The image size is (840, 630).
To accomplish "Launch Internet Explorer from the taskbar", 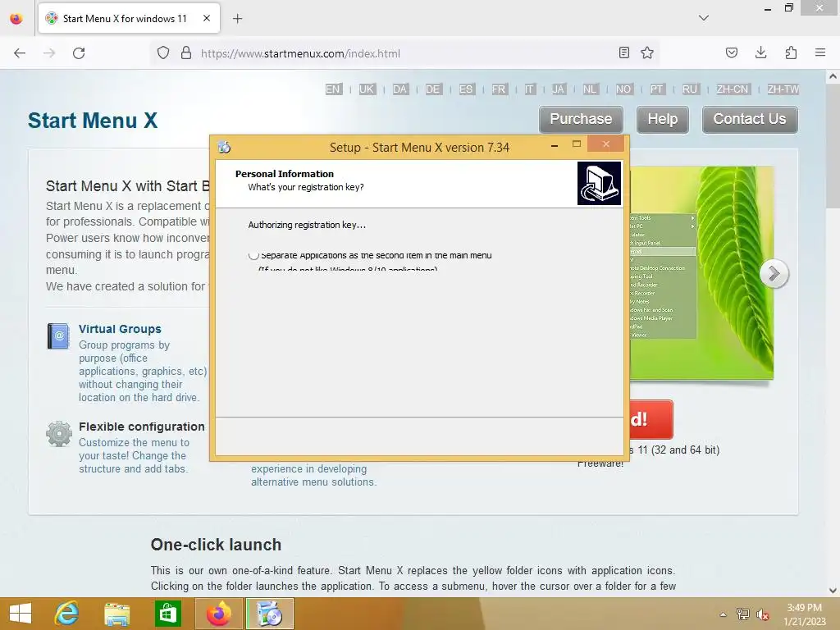I will pos(67,614).
